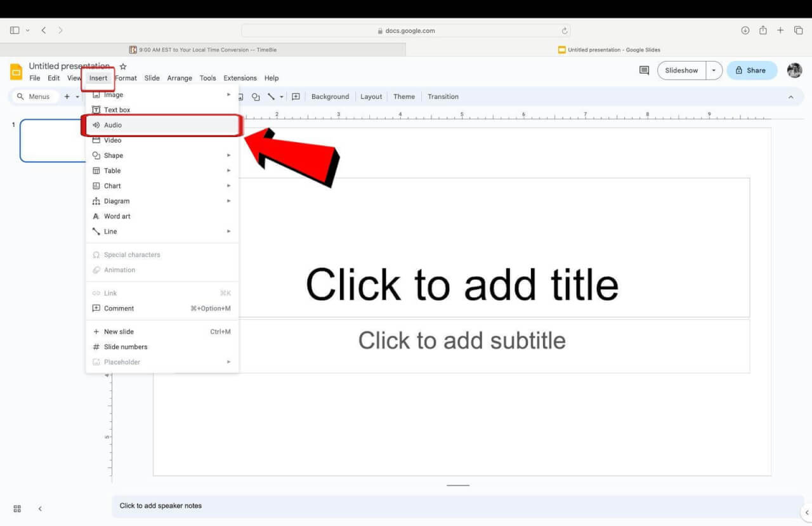Click the Insert comment toolbar icon
The image size is (812, 526).
click(x=296, y=96)
